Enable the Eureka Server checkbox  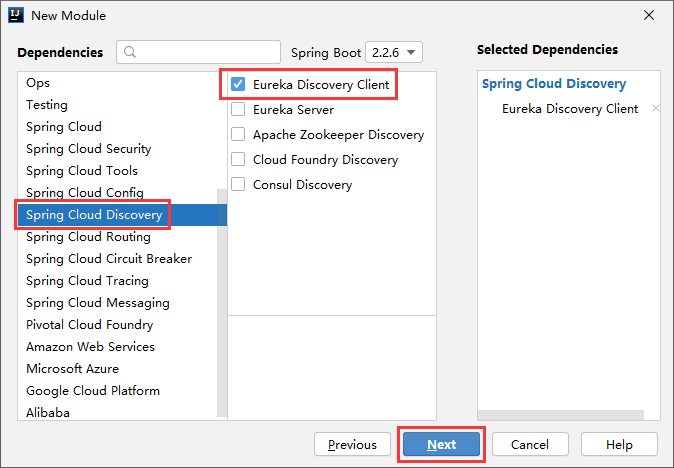(238, 110)
